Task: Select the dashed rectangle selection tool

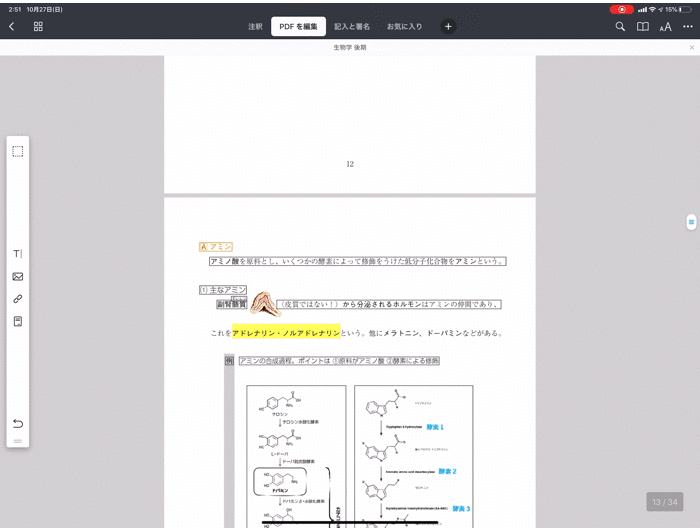Action: point(18,151)
